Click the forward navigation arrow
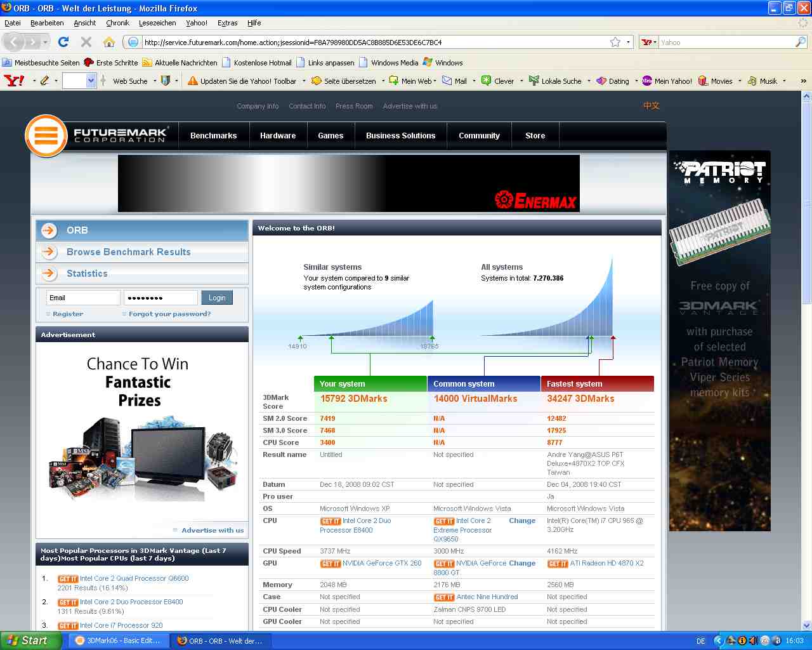Image resolution: width=812 pixels, height=650 pixels. [x=32, y=43]
